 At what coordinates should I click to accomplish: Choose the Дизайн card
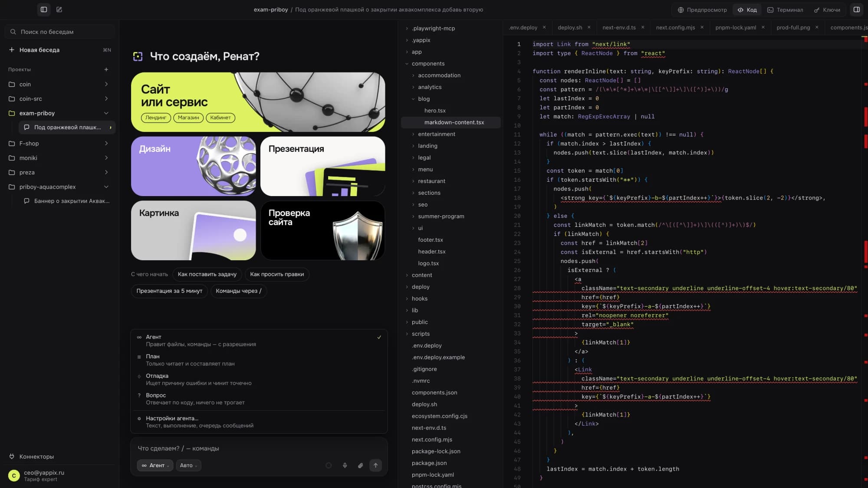[x=193, y=167]
